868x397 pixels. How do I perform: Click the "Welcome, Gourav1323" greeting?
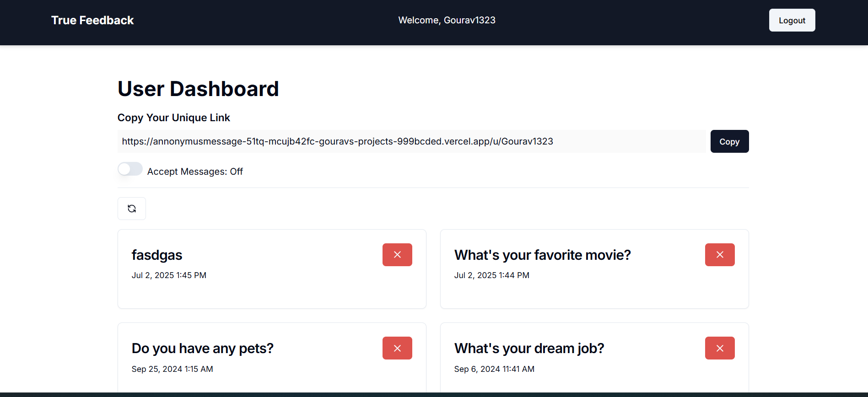[447, 20]
